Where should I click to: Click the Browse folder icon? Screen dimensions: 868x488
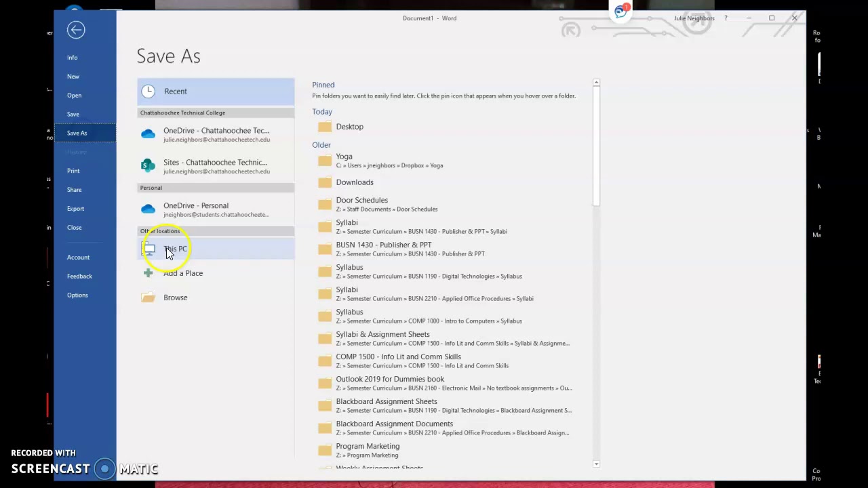pos(148,298)
